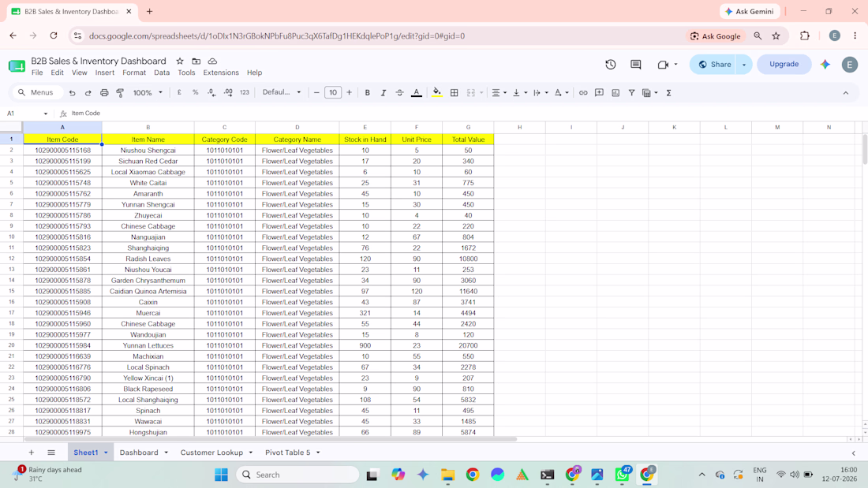Click the Functions sigma icon
The height and width of the screenshot is (488, 868).
(x=668, y=93)
